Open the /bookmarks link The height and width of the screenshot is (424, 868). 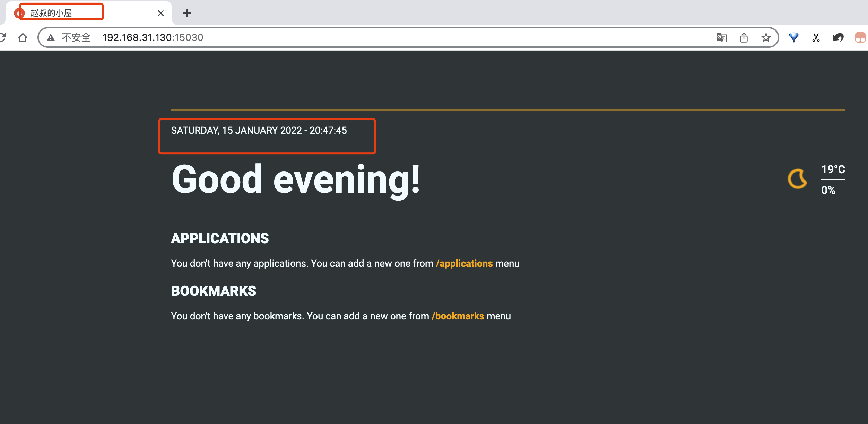tap(458, 316)
